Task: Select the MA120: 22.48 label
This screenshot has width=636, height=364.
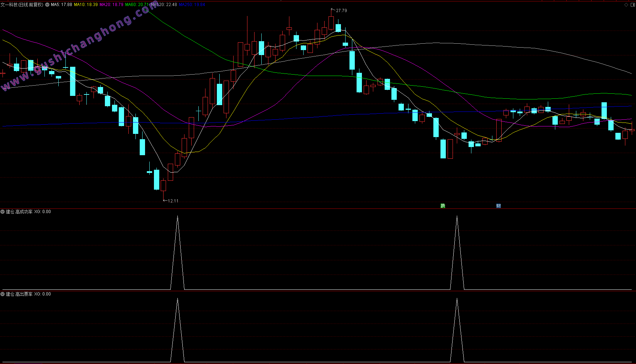Action: (164, 5)
